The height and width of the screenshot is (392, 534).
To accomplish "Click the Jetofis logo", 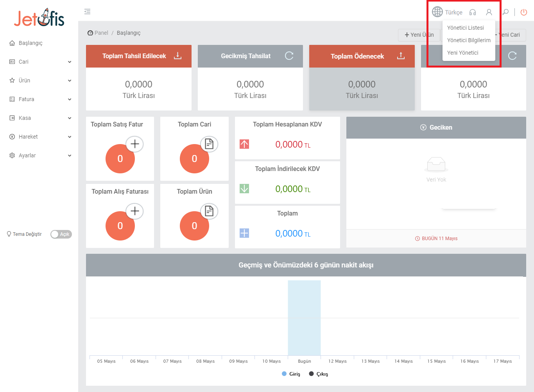I will click(x=39, y=18).
